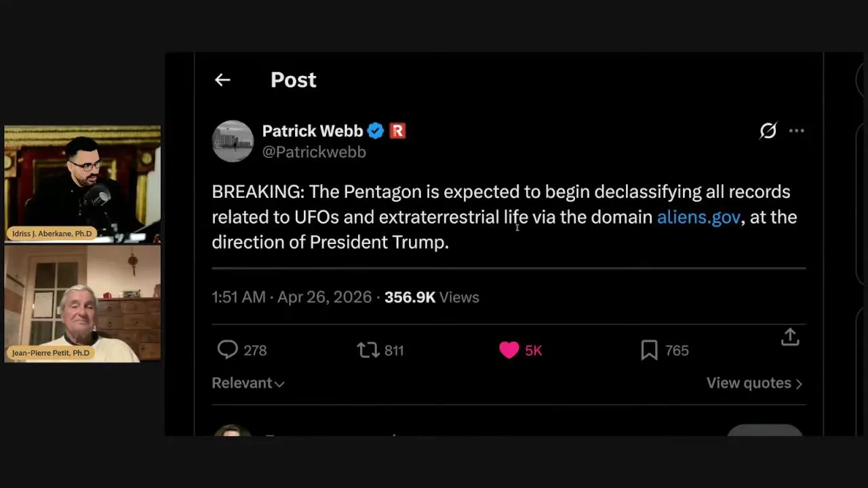Open the Grok icon on the post
The image size is (868, 488).
[768, 131]
